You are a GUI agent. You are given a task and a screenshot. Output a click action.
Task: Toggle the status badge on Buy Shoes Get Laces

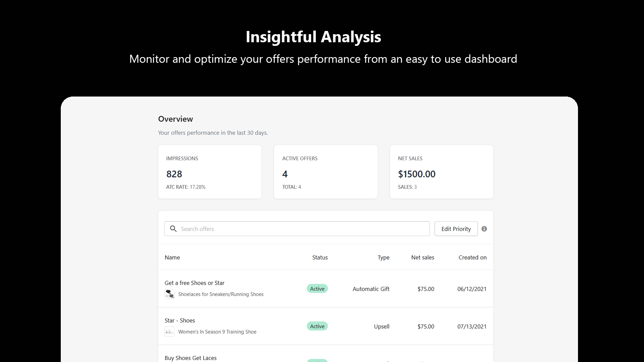(x=317, y=361)
